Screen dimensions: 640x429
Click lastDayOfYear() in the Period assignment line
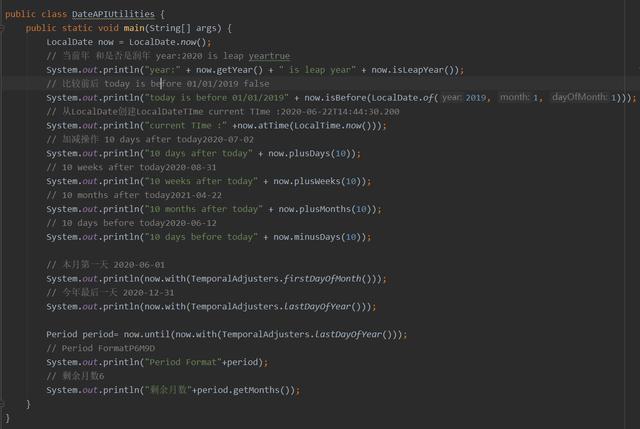click(353, 334)
